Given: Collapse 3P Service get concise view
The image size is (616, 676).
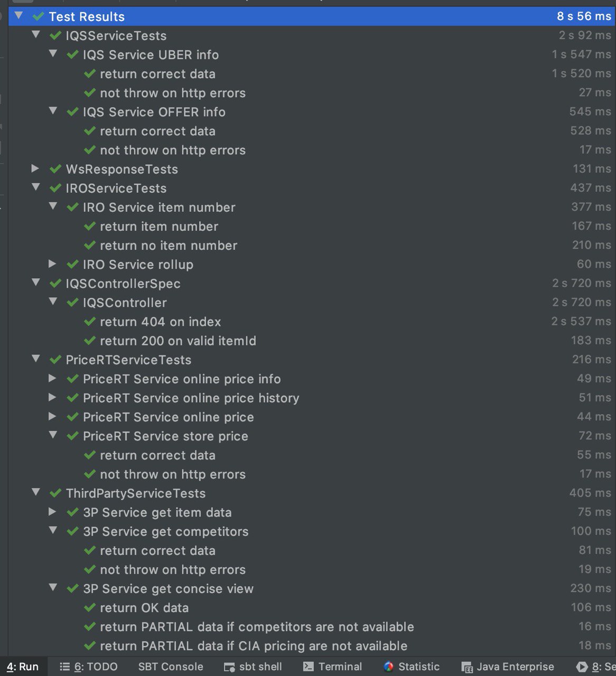Looking at the screenshot, I should [53, 587].
